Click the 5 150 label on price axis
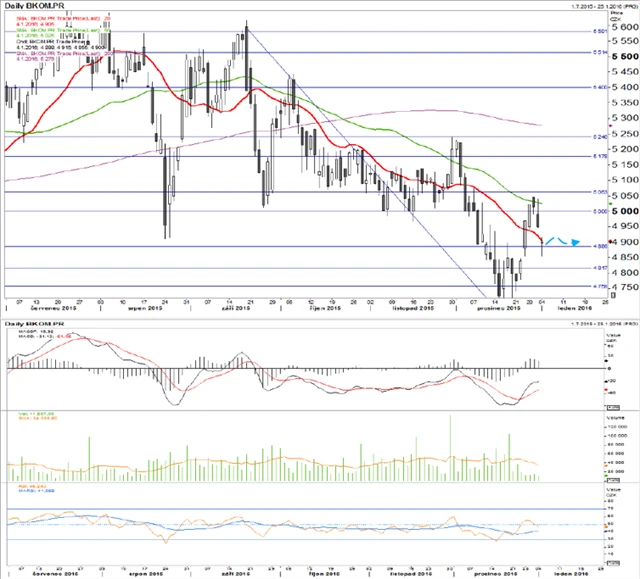The width and height of the screenshot is (640, 579). (624, 164)
